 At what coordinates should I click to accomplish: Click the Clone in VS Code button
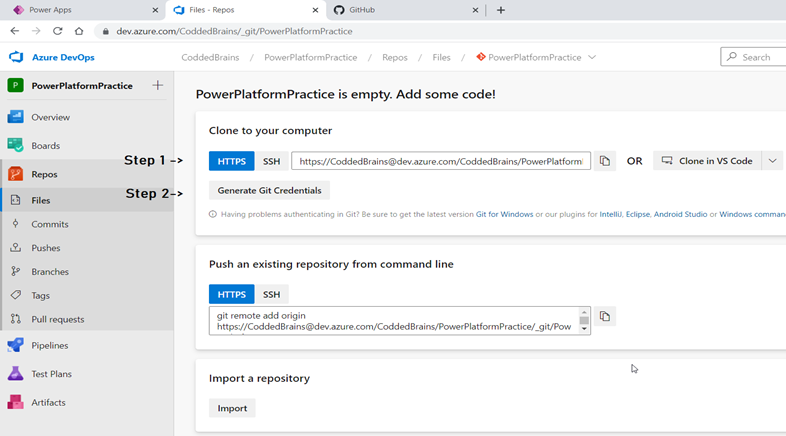pyautogui.click(x=707, y=161)
